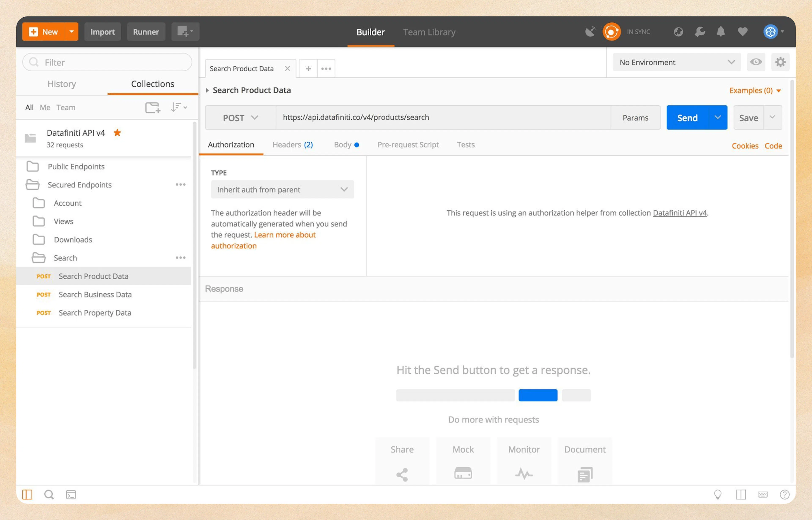
Task: Click the request URL input field
Action: 439,117
